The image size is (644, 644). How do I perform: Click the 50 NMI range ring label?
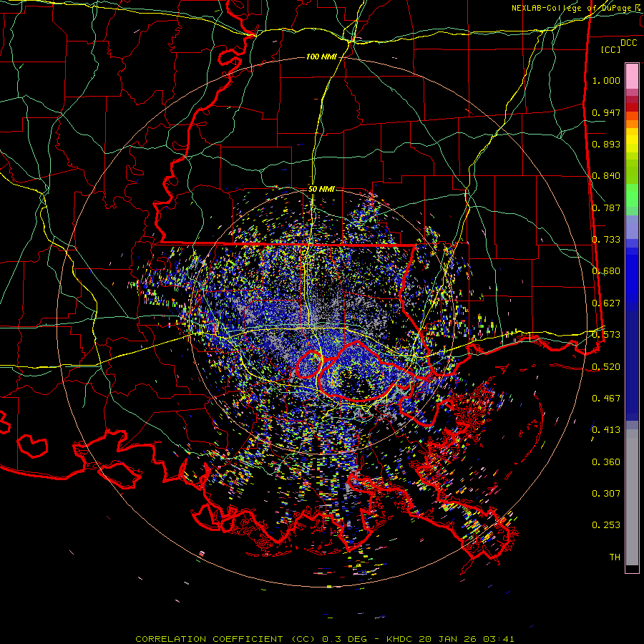[321, 190]
